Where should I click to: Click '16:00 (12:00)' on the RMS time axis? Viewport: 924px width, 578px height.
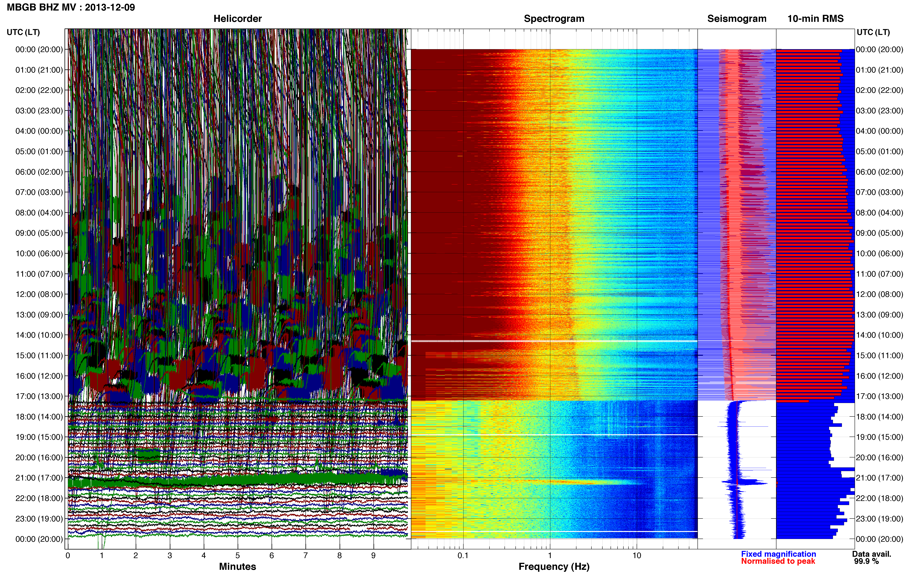click(879, 376)
